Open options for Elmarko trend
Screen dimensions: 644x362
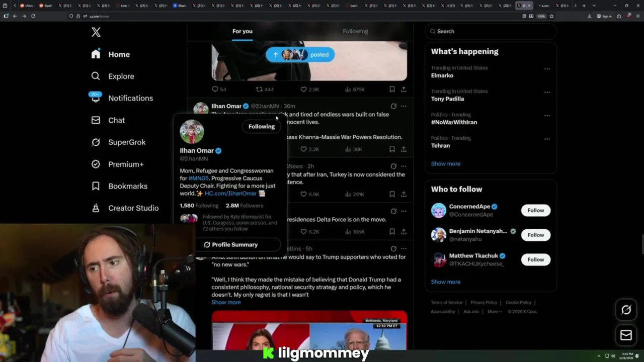click(547, 69)
